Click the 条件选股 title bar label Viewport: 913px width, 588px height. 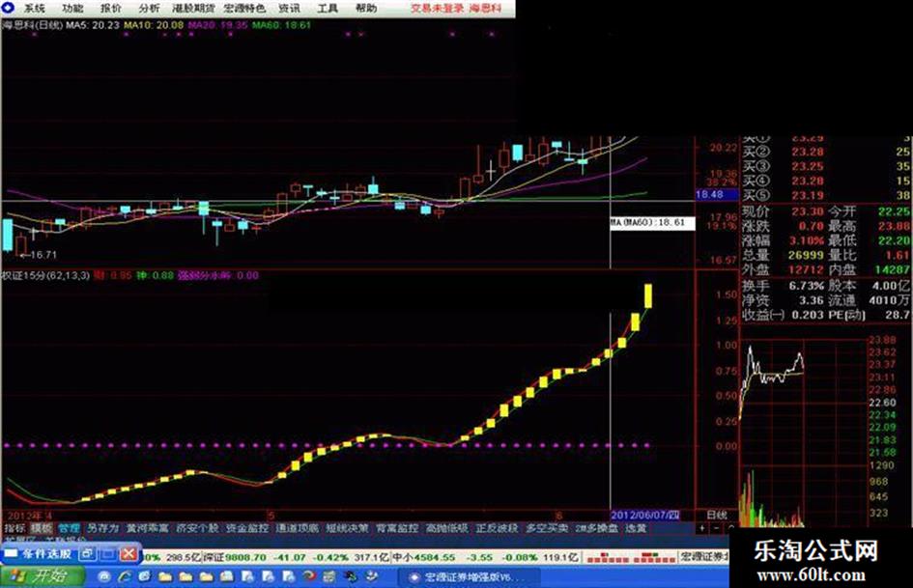pyautogui.click(x=46, y=553)
